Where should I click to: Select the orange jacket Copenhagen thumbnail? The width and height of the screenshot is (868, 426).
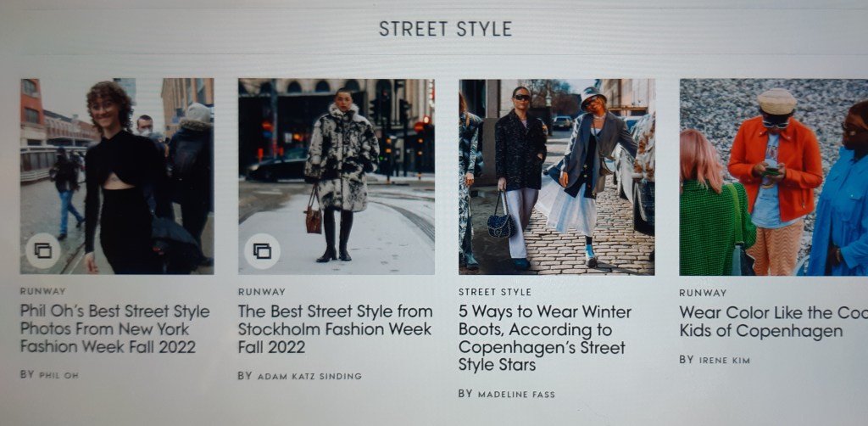773,177
